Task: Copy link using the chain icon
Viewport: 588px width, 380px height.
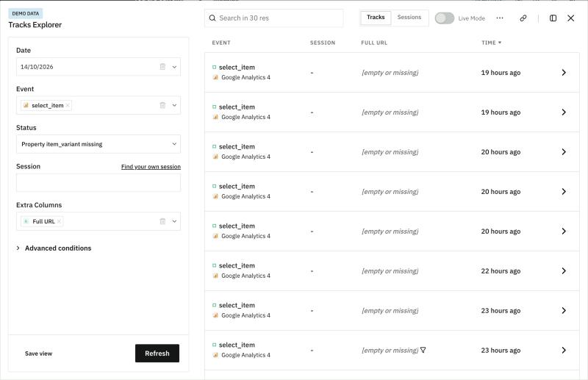Action: tap(523, 18)
